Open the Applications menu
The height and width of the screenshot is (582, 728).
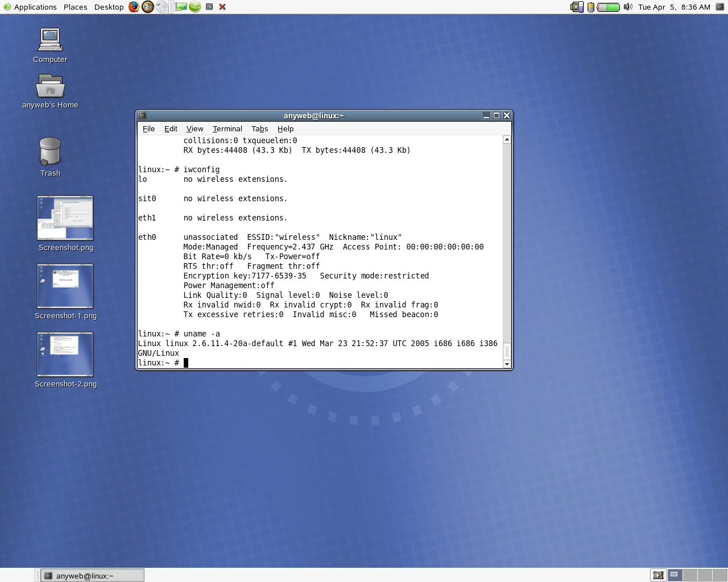[35, 7]
